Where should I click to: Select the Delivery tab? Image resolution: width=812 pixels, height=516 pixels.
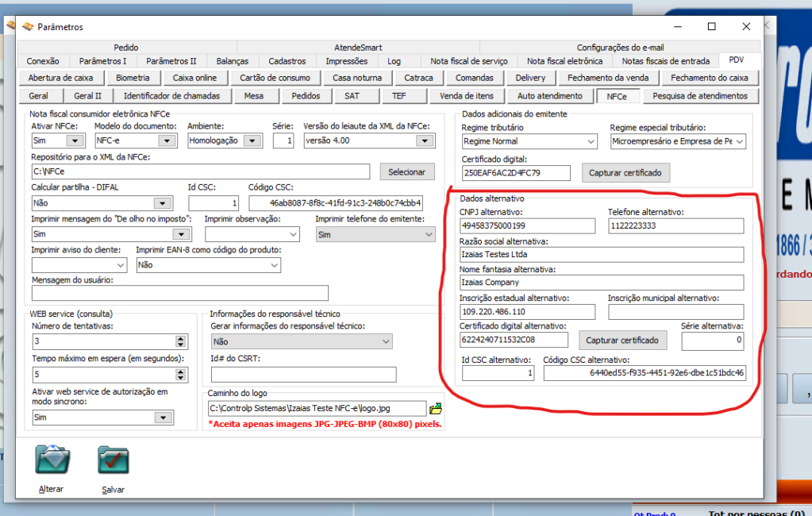[530, 78]
